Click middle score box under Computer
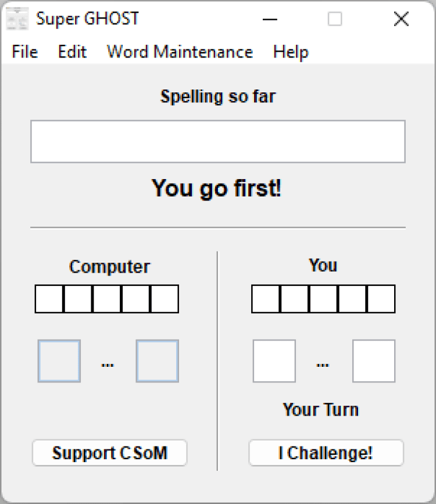Viewport: 436px width, 504px height. 107,299
